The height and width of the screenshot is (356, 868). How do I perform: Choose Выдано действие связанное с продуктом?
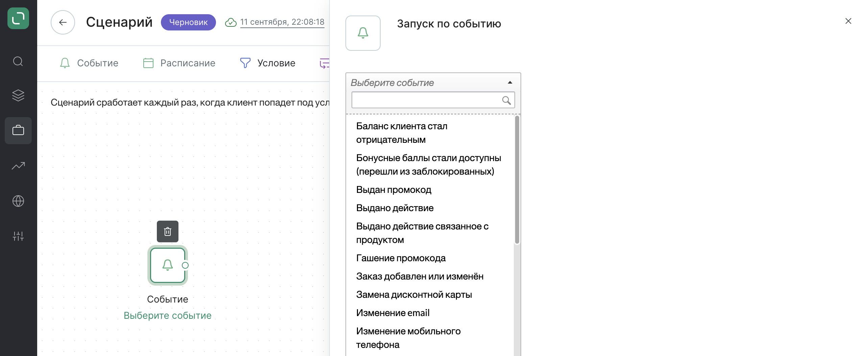[430, 233]
